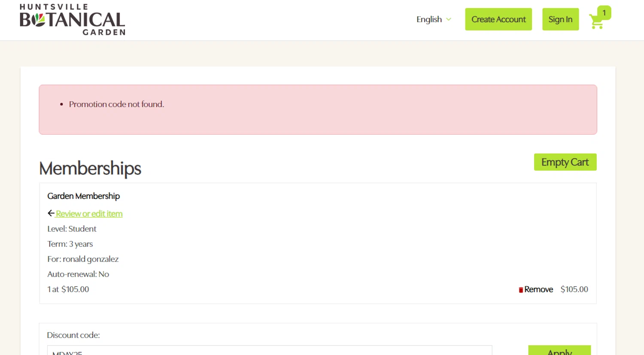Click the red trash icon beside Remove
Viewport: 644px width, 355px height.
click(x=521, y=290)
